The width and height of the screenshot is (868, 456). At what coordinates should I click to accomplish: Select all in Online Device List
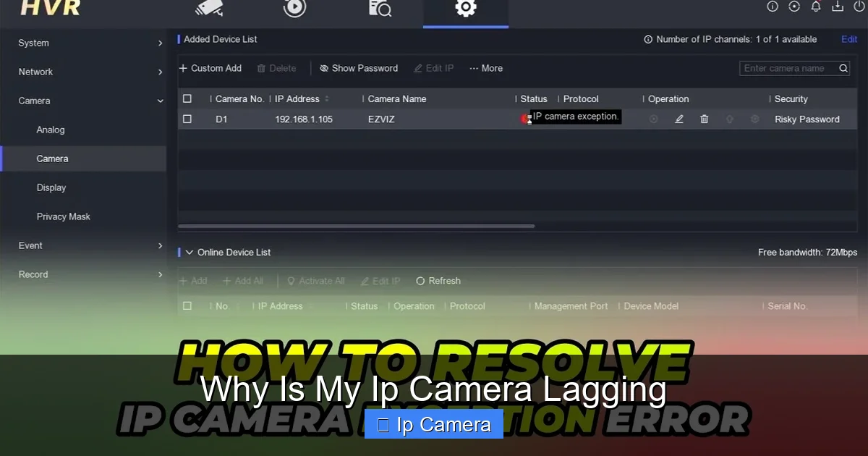click(187, 306)
